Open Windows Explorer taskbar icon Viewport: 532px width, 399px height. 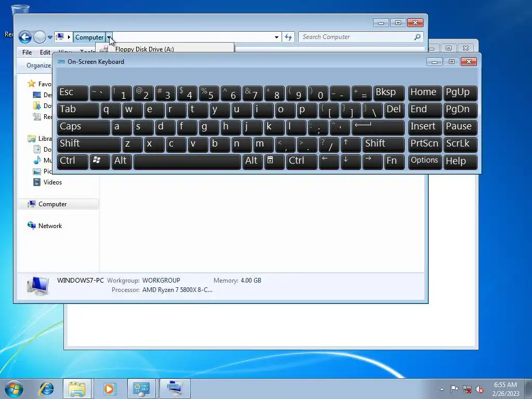point(77,389)
